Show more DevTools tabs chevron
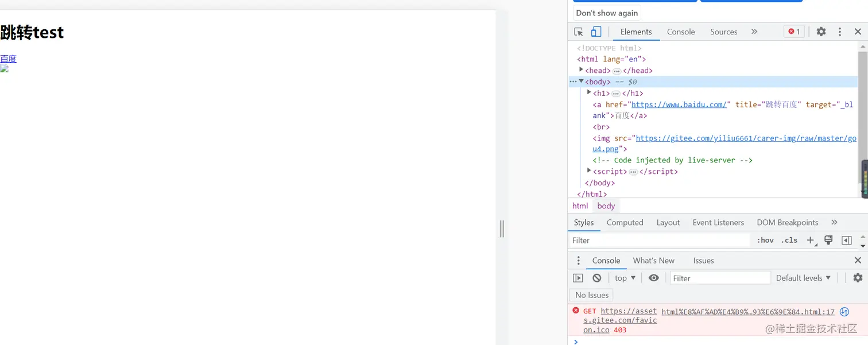Image resolution: width=868 pixels, height=345 pixels. point(754,32)
